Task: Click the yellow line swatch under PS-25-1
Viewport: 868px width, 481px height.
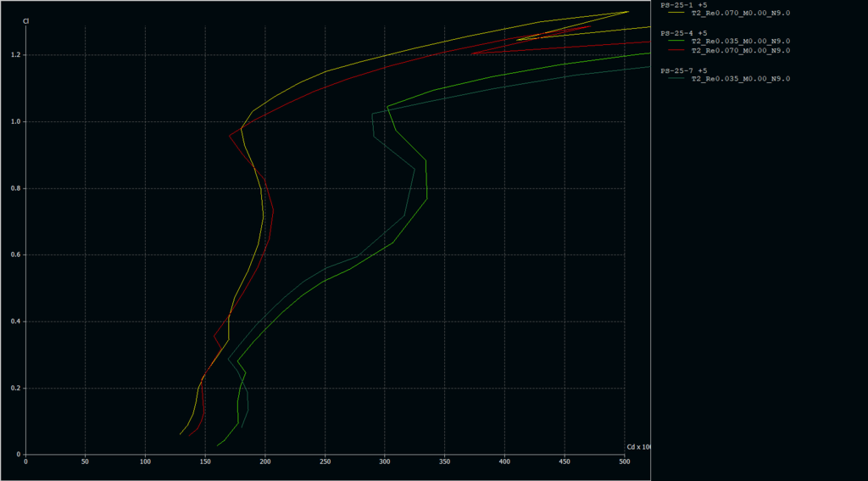Action: click(676, 14)
